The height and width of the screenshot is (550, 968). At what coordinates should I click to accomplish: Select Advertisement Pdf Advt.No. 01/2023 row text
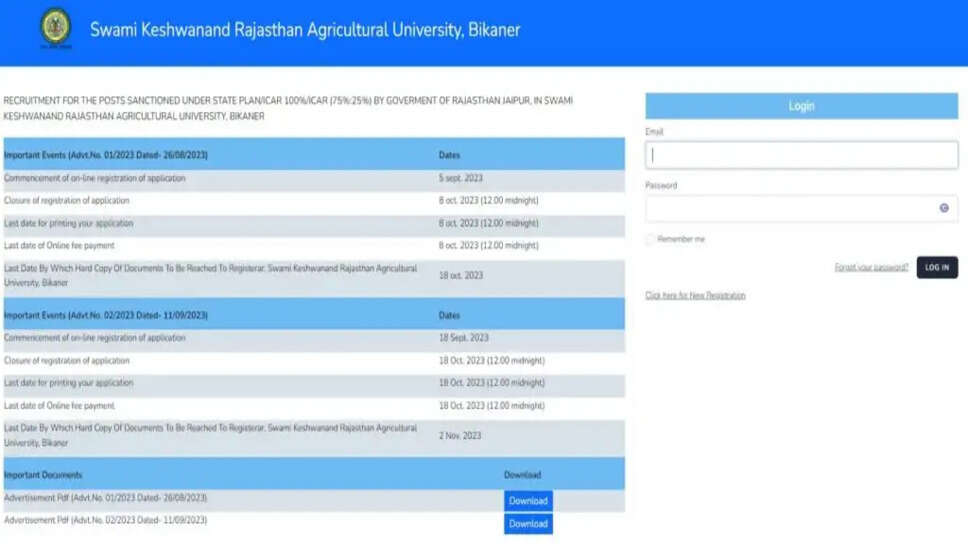[106, 498]
